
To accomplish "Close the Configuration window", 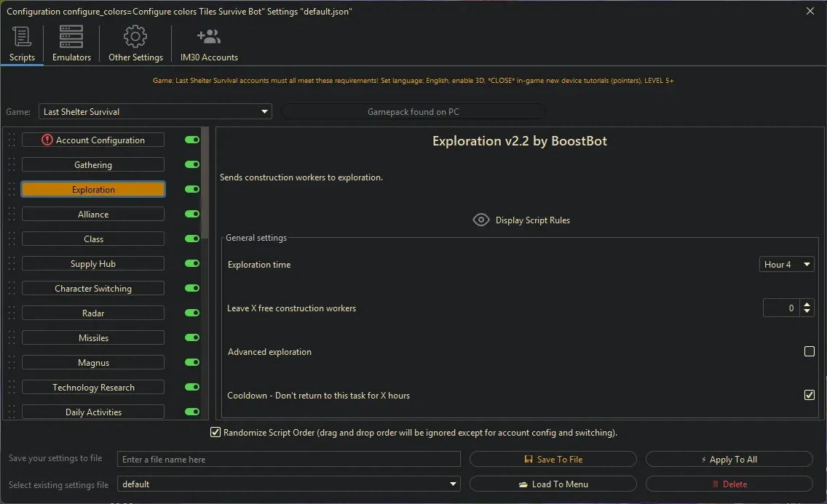I will (810, 10).
